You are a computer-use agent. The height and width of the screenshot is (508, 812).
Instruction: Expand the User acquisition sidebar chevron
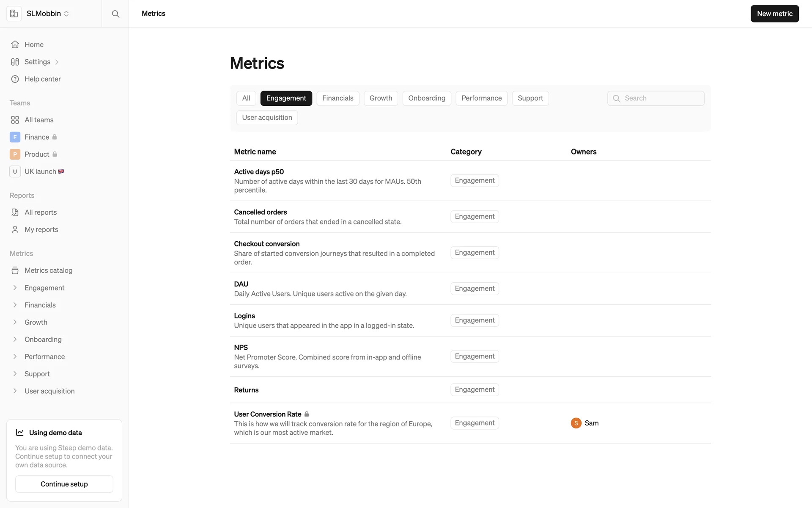[x=15, y=391]
